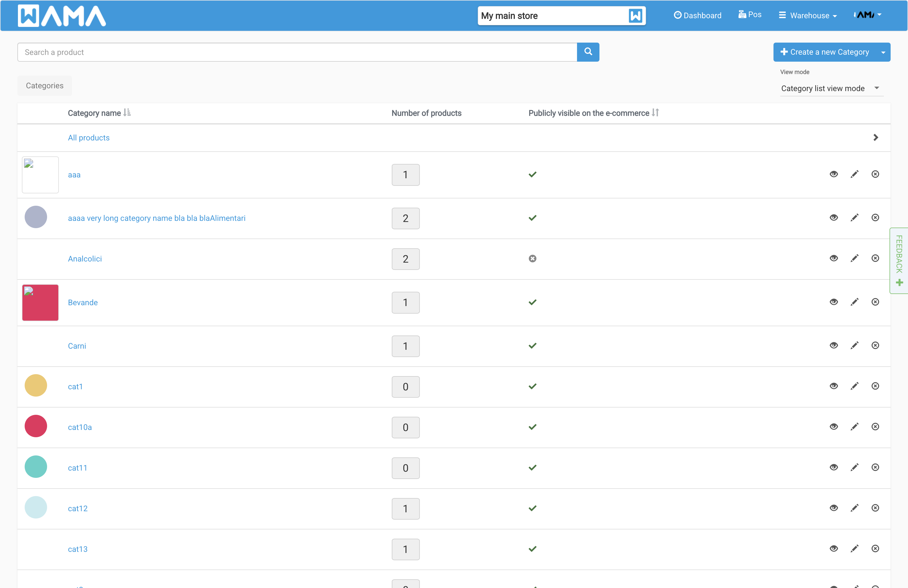
Task: Click Create a new Category button
Action: click(x=825, y=52)
